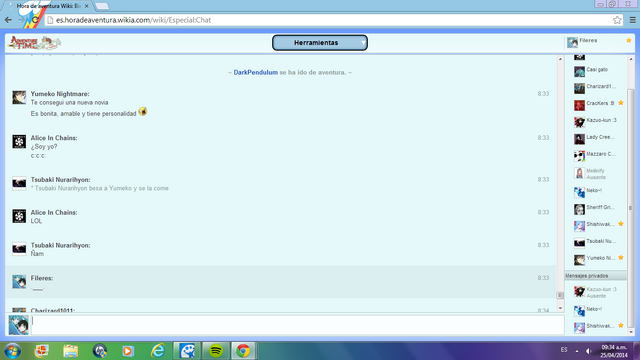Open Spotify from the taskbar

pyautogui.click(x=216, y=351)
